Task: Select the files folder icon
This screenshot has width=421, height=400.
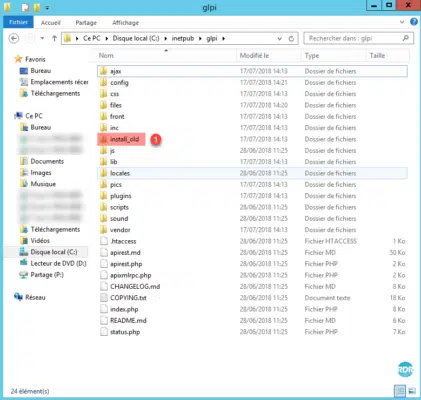Action: (x=104, y=105)
